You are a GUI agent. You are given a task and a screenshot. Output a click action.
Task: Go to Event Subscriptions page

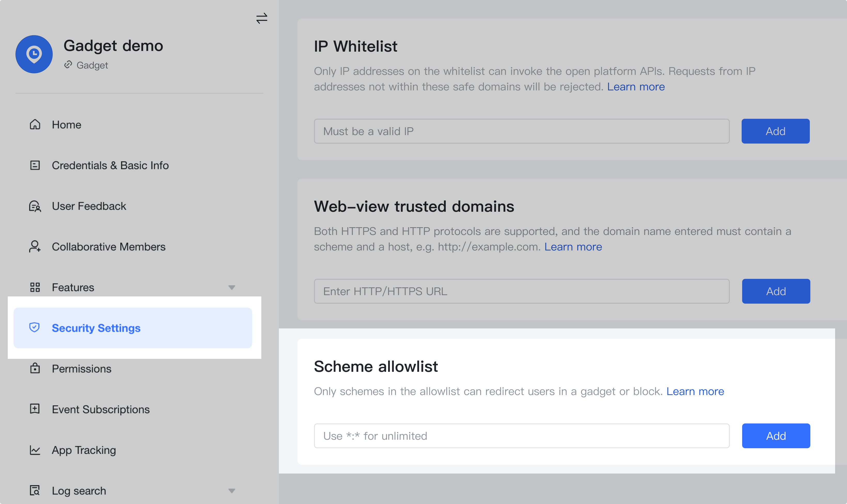(100, 409)
